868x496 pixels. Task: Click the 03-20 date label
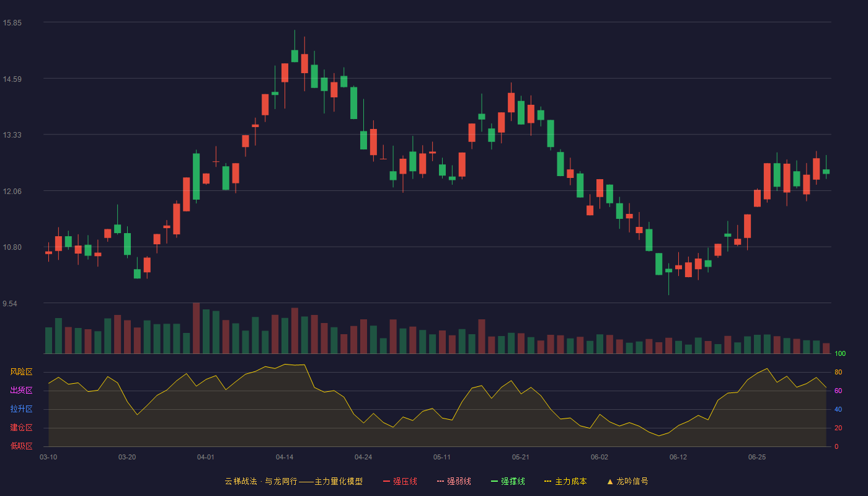click(x=127, y=457)
